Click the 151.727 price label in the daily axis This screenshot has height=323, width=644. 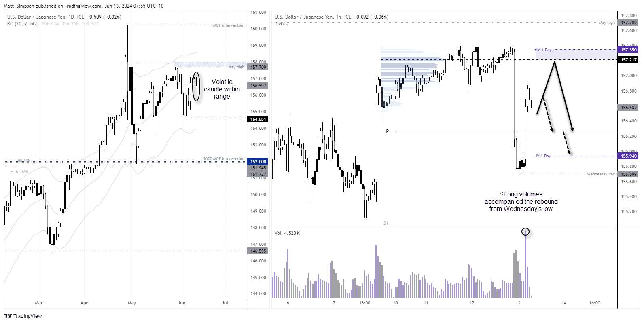click(x=257, y=174)
